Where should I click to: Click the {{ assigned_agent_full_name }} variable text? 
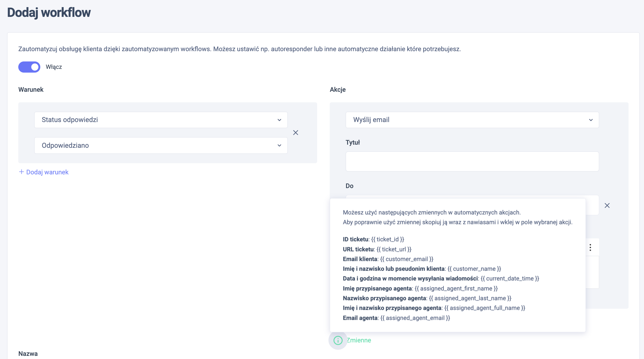pos(485,308)
